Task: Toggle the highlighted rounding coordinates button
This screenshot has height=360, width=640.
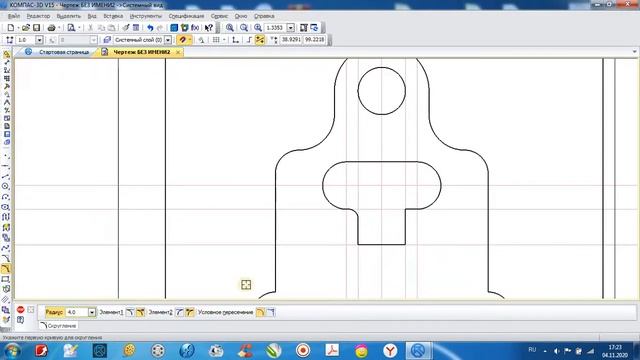Action: (260, 40)
